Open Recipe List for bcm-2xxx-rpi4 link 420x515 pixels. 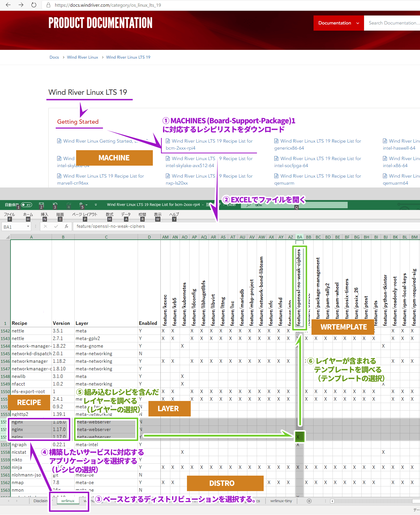coord(209,144)
